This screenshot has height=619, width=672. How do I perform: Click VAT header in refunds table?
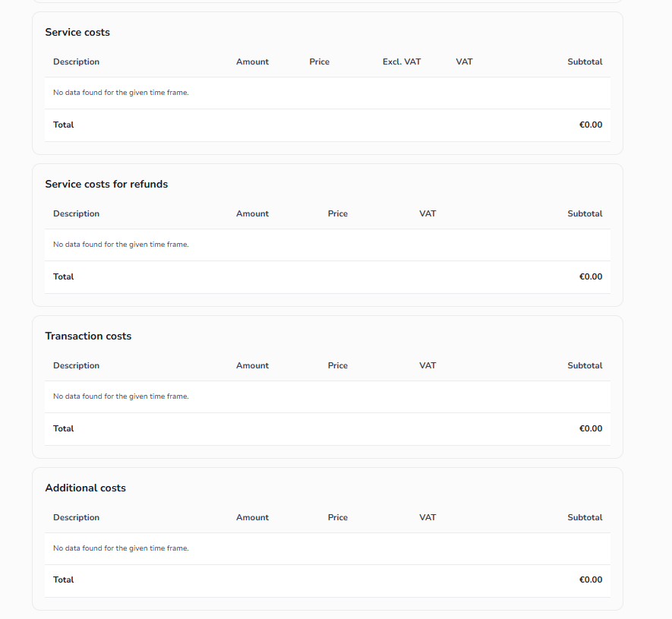[x=427, y=214]
